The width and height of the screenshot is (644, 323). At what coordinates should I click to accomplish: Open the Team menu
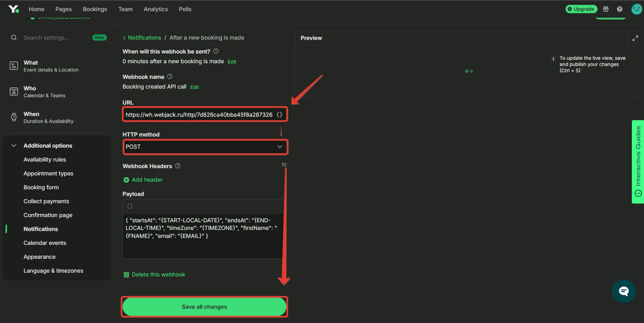[x=125, y=9]
